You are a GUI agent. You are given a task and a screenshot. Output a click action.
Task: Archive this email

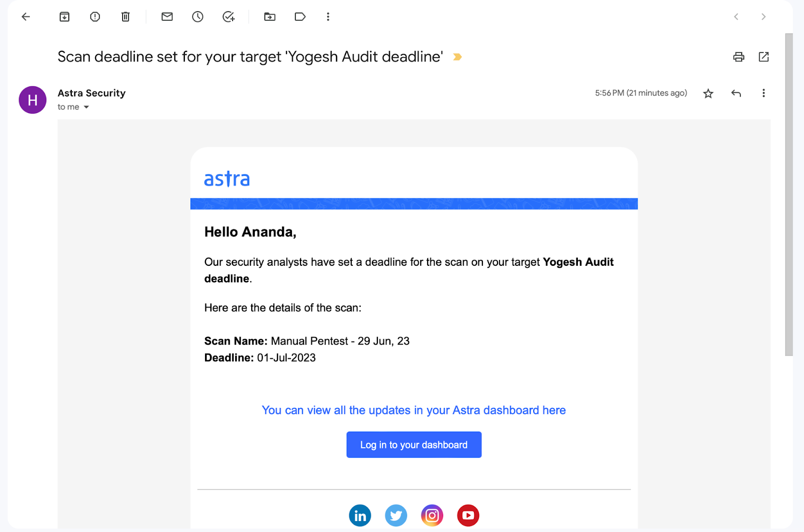[x=64, y=17]
